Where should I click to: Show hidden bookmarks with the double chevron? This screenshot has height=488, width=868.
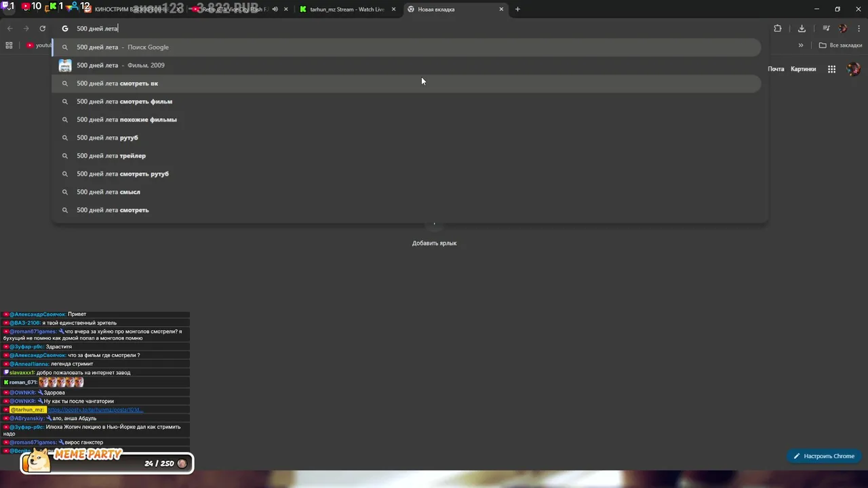tap(801, 45)
